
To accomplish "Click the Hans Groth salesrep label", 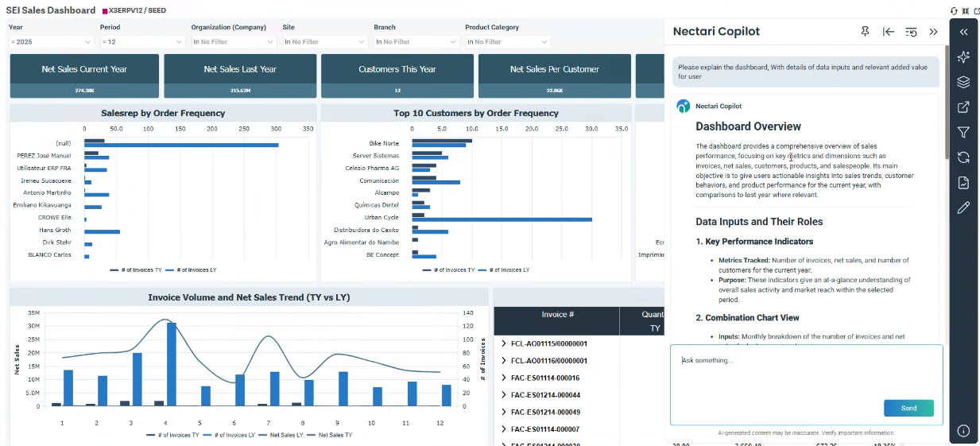I will pos(55,230).
